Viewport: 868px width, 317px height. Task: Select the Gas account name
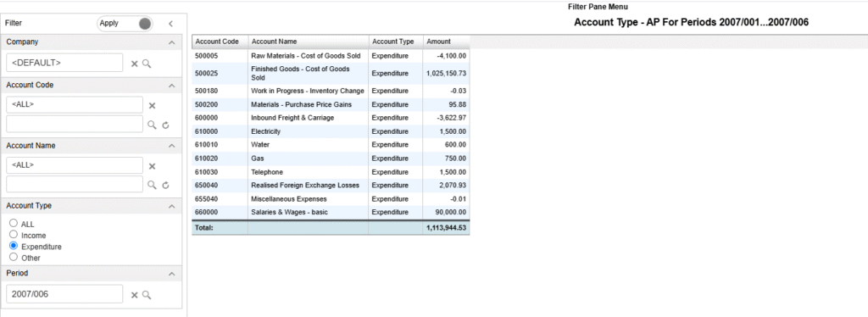[258, 158]
